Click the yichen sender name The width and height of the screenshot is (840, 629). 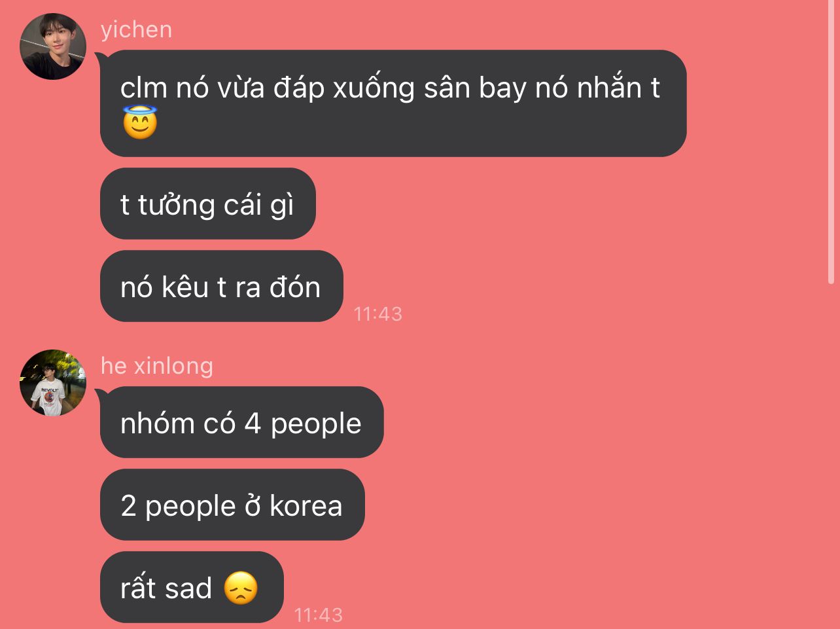click(x=136, y=29)
